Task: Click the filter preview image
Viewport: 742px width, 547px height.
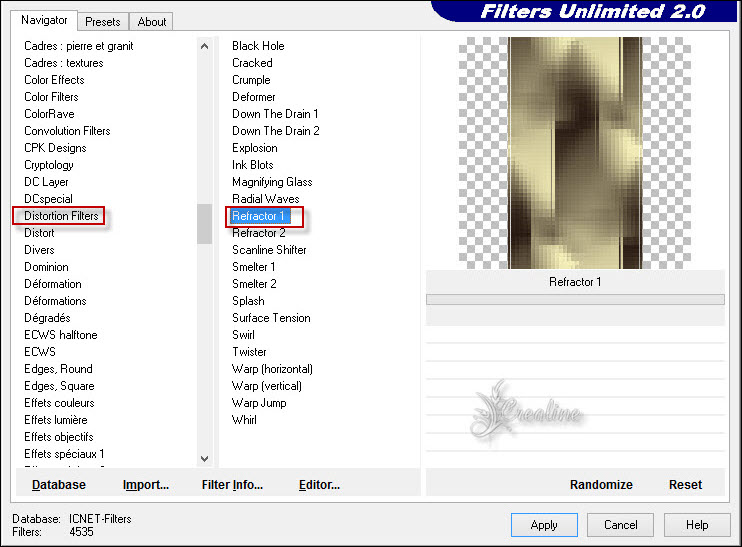Action: [x=575, y=153]
